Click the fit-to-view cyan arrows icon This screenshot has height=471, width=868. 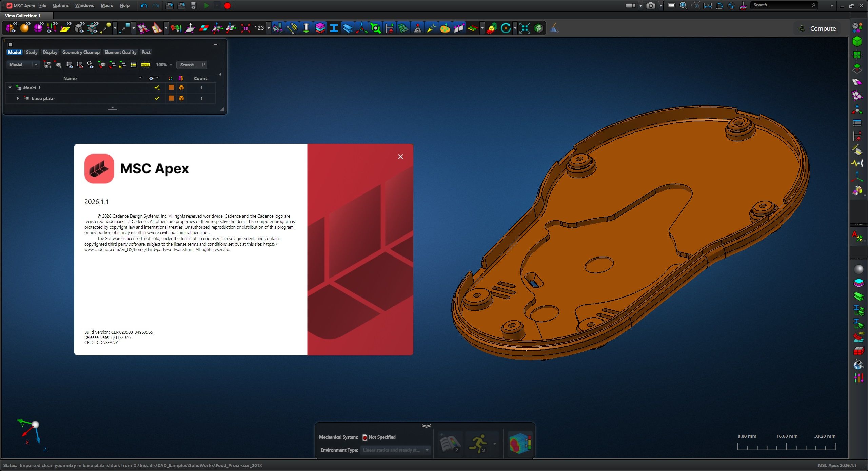[525, 28]
